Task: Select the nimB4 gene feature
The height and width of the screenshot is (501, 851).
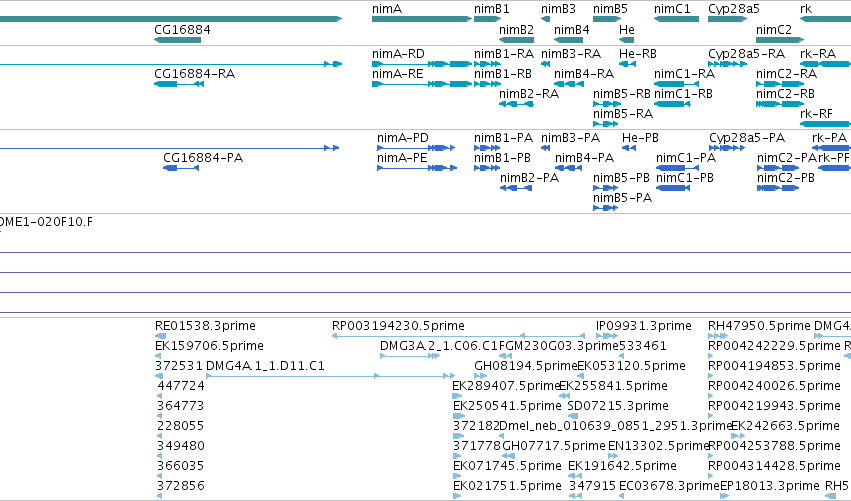Action: pyautogui.click(x=568, y=40)
